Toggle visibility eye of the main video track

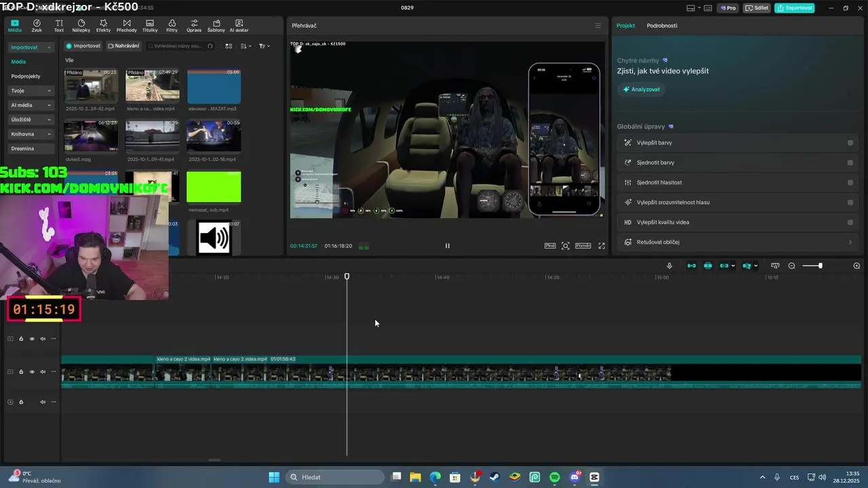coord(32,372)
